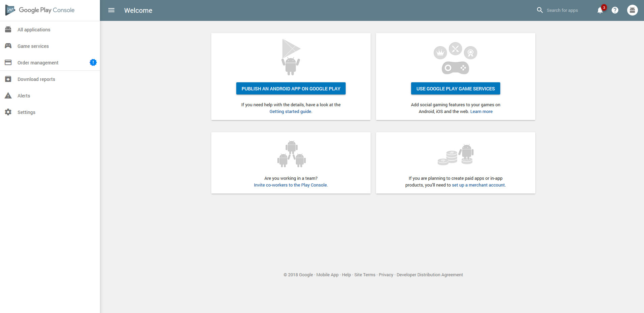The height and width of the screenshot is (313, 644).
Task: Click the Order management alert badge
Action: pos(93,62)
